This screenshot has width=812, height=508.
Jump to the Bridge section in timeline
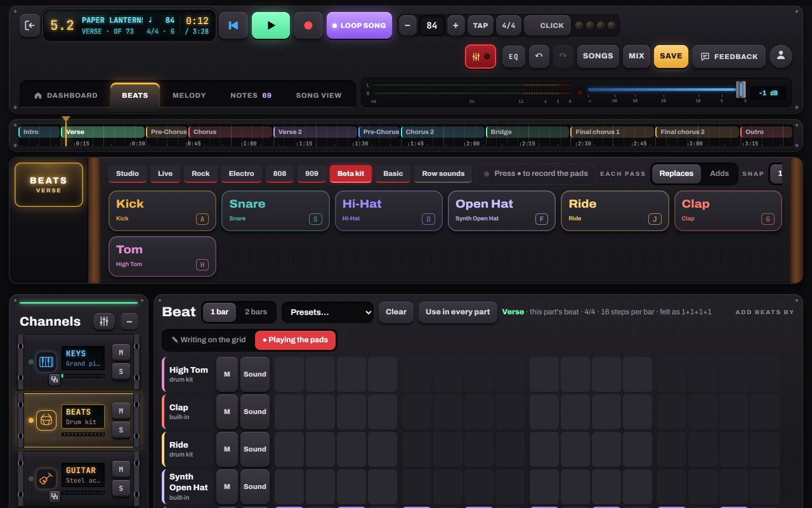pos(528,132)
